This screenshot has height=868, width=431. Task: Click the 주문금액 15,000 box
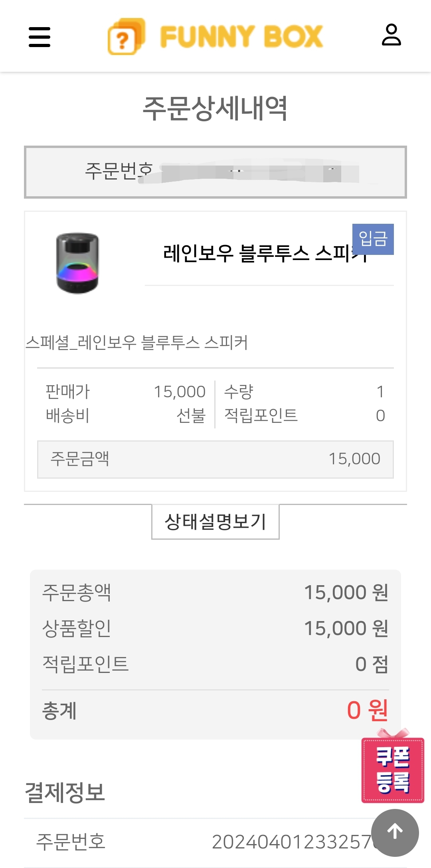[x=215, y=459]
